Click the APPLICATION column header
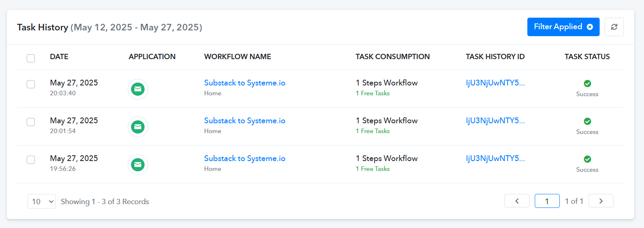 tap(152, 57)
